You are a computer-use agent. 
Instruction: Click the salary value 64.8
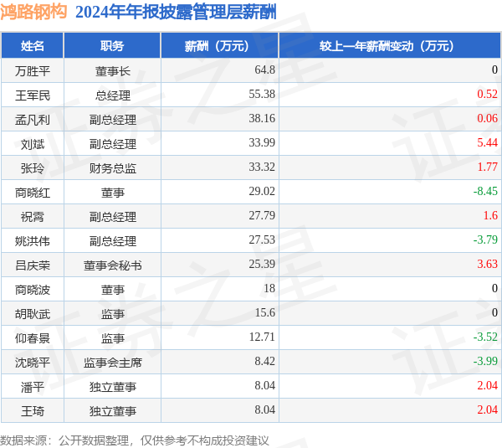click(x=264, y=70)
